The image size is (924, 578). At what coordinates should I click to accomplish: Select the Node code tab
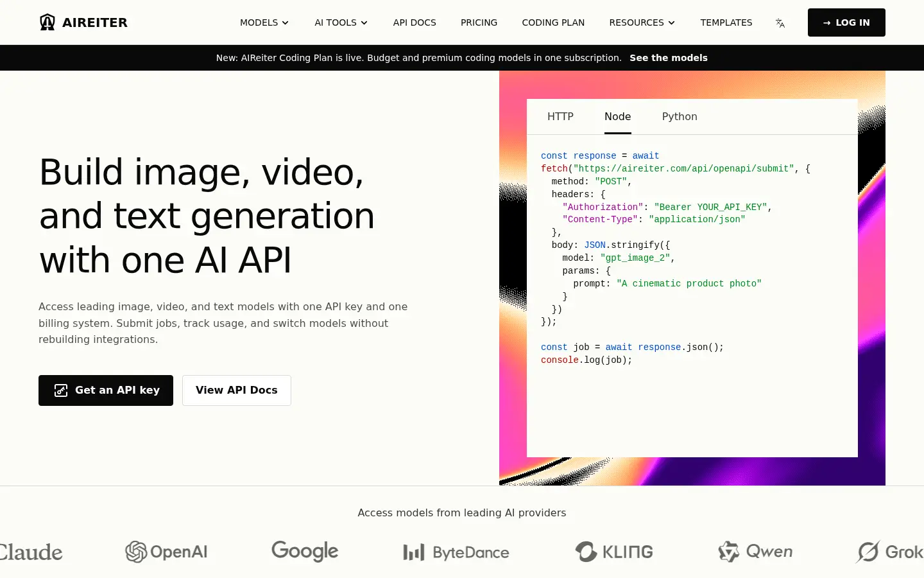[618, 116]
